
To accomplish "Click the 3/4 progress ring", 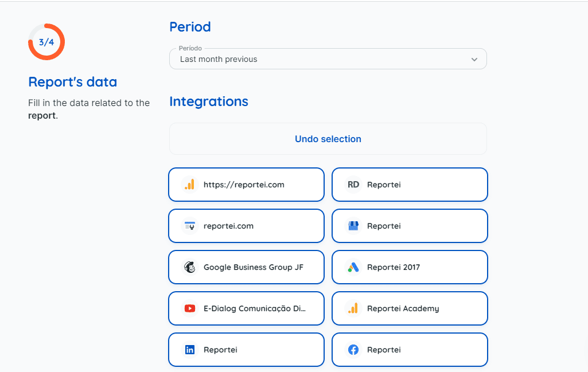I will [46, 42].
